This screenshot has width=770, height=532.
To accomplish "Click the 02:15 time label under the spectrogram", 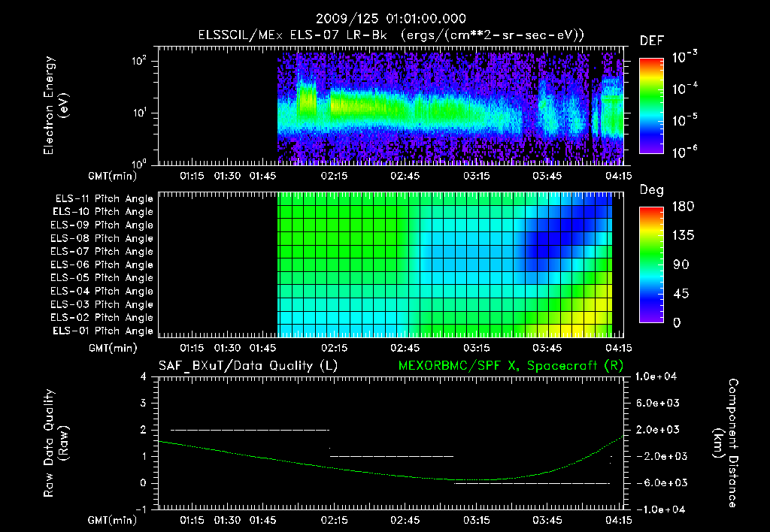I will (x=334, y=176).
